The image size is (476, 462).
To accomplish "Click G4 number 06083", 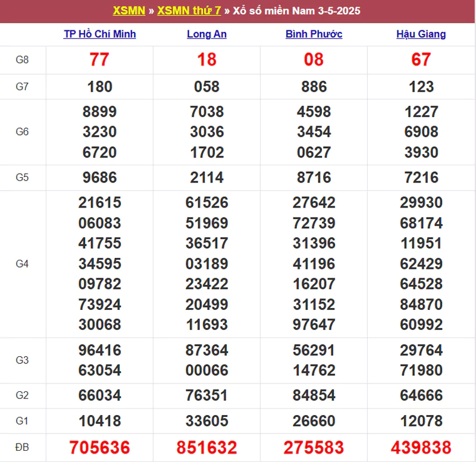I will pos(100,223).
